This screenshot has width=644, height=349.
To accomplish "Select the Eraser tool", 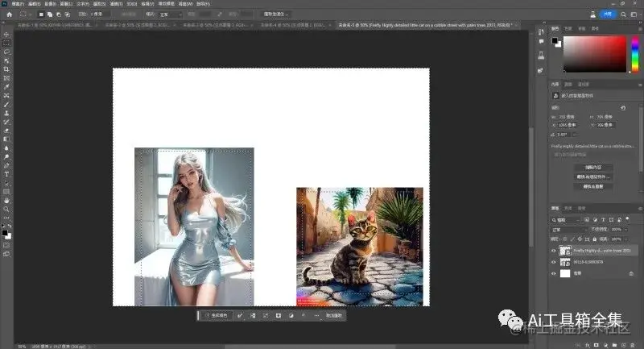I will coord(6,131).
